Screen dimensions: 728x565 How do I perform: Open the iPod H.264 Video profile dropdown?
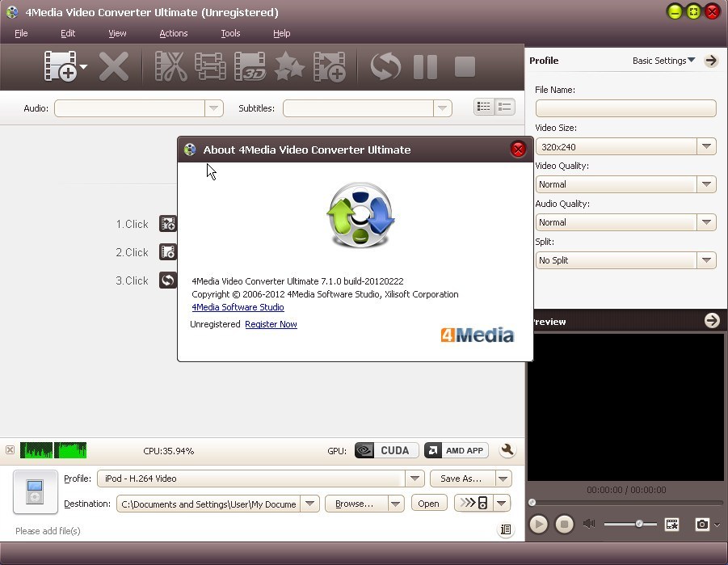point(414,479)
